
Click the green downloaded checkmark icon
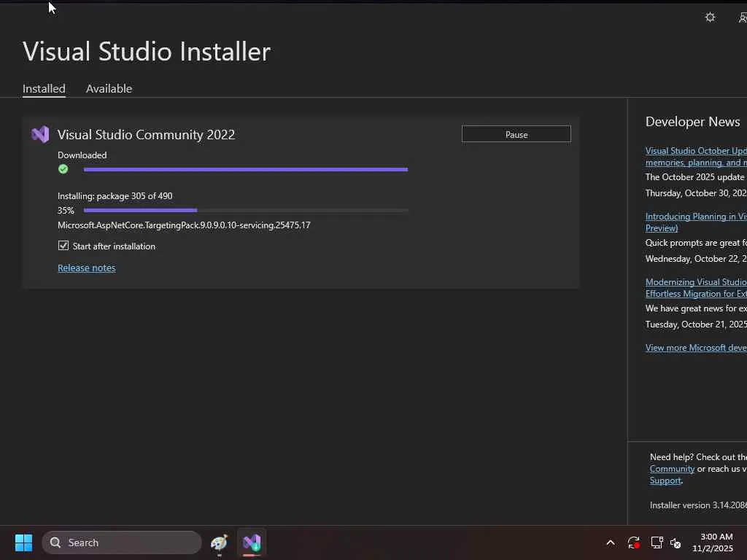63,169
